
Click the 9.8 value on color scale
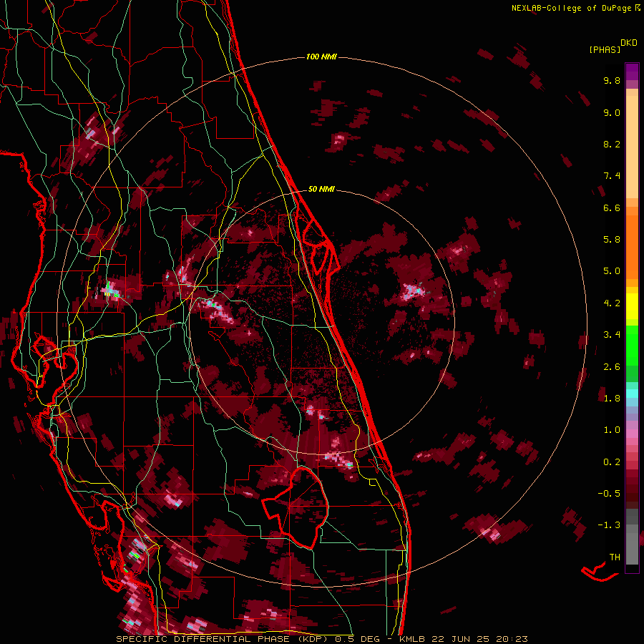pyautogui.click(x=612, y=80)
